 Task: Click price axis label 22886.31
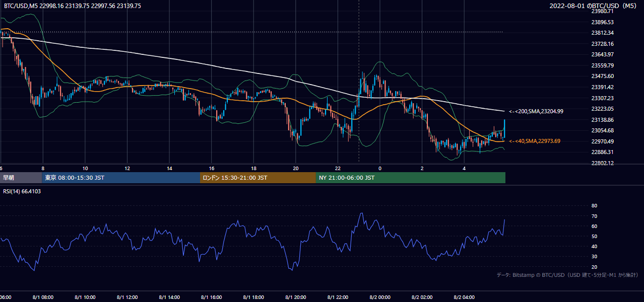(x=602, y=152)
